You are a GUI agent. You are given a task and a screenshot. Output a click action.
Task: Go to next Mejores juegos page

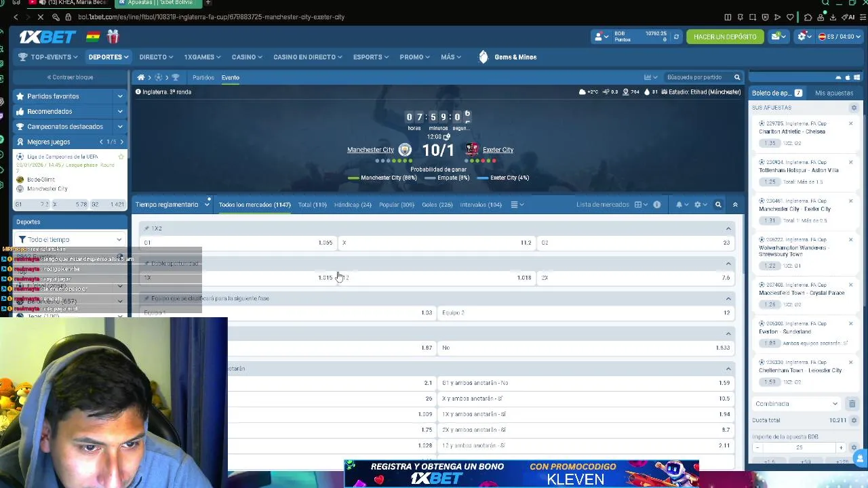121,142
